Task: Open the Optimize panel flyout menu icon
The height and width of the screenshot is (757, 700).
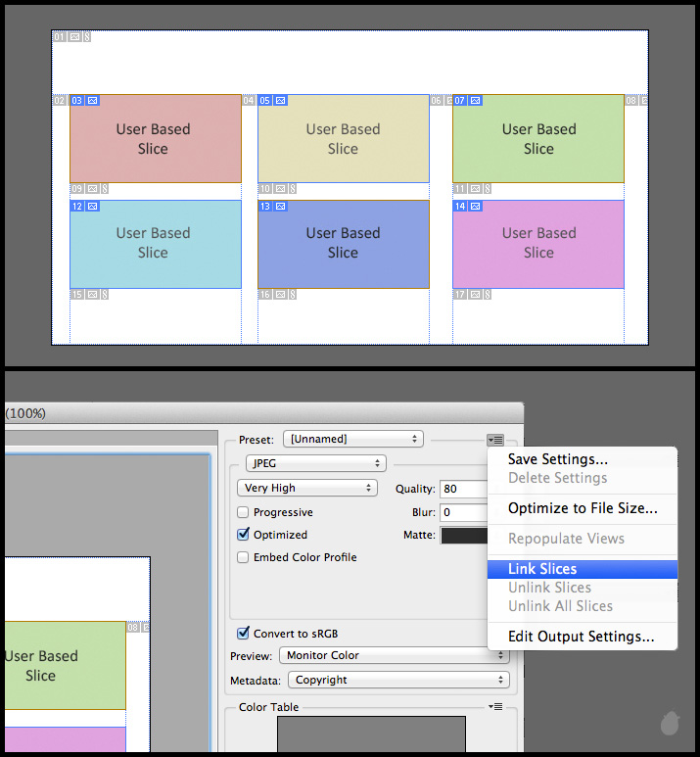Action: (497, 440)
